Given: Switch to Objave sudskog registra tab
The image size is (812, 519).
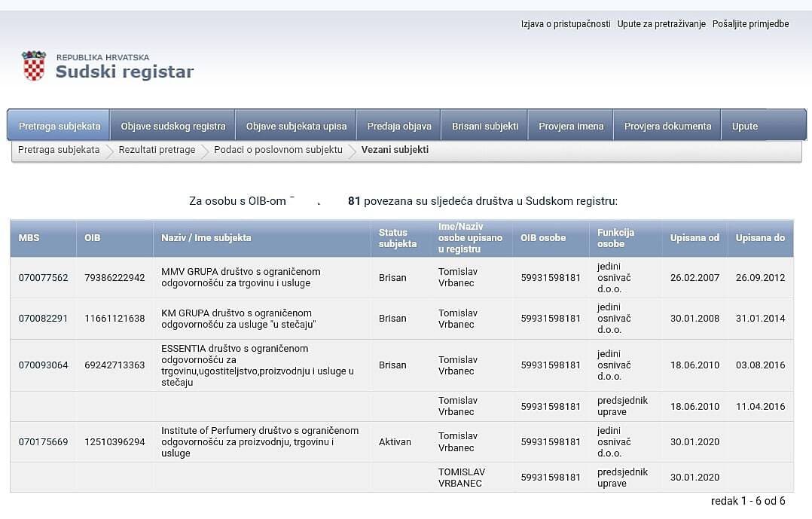Looking at the screenshot, I should point(173,126).
